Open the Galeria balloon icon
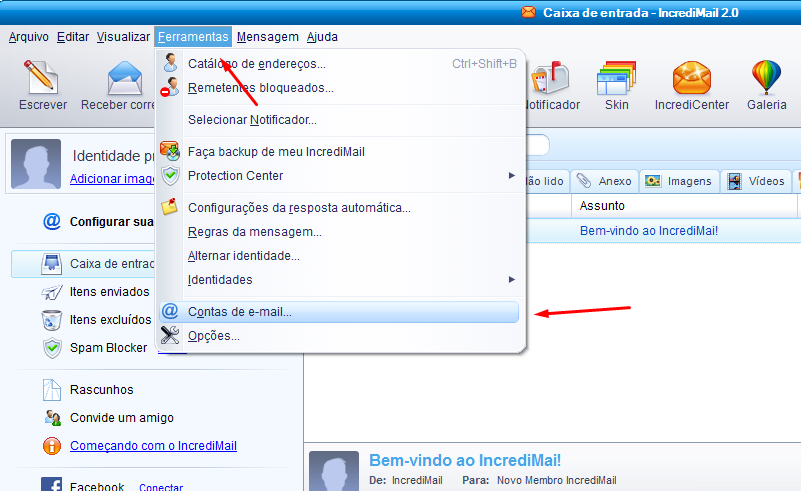 [x=766, y=78]
